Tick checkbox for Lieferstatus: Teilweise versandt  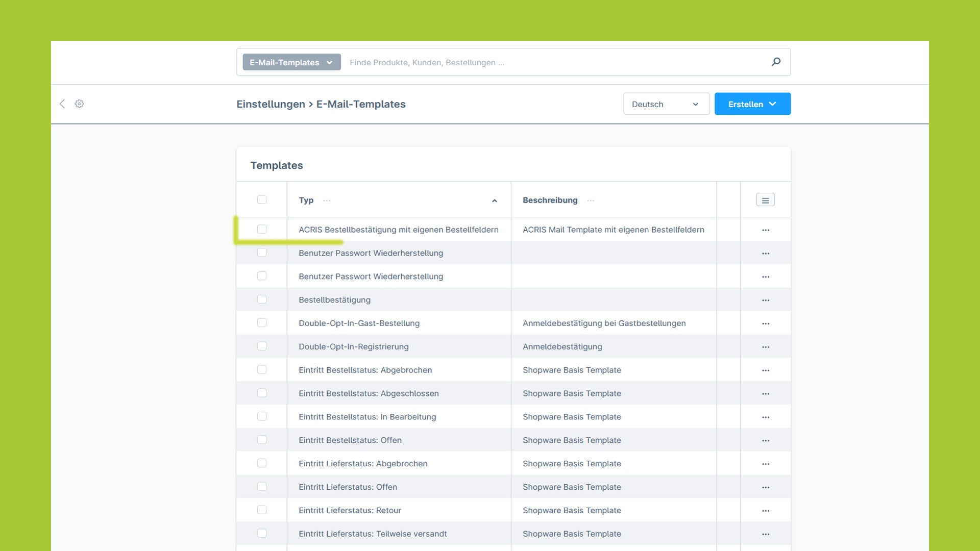pyautogui.click(x=262, y=533)
